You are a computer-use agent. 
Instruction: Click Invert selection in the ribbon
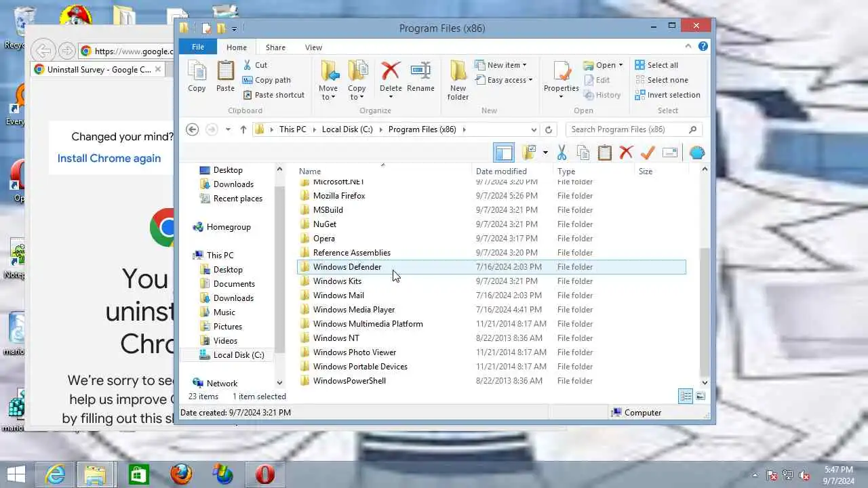(667, 95)
